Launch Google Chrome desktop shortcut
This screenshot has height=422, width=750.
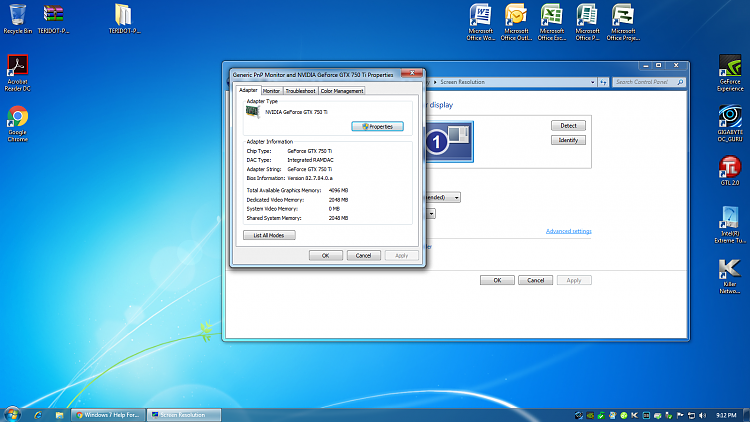17,123
